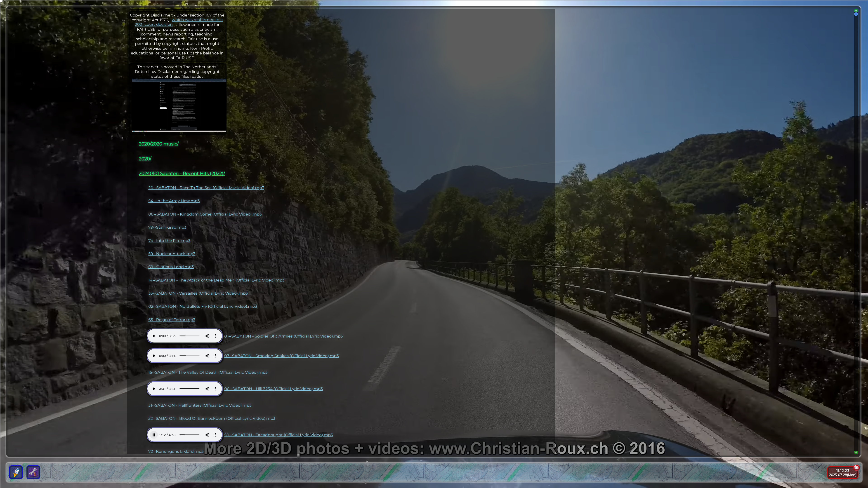Play the Soldier Of 3 Armies track

pyautogui.click(x=154, y=336)
